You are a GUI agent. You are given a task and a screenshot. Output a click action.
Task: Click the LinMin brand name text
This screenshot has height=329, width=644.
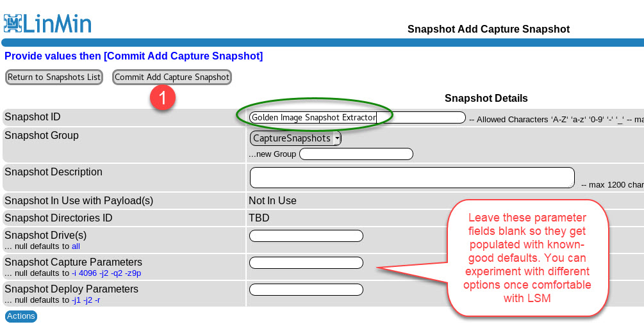(58, 22)
